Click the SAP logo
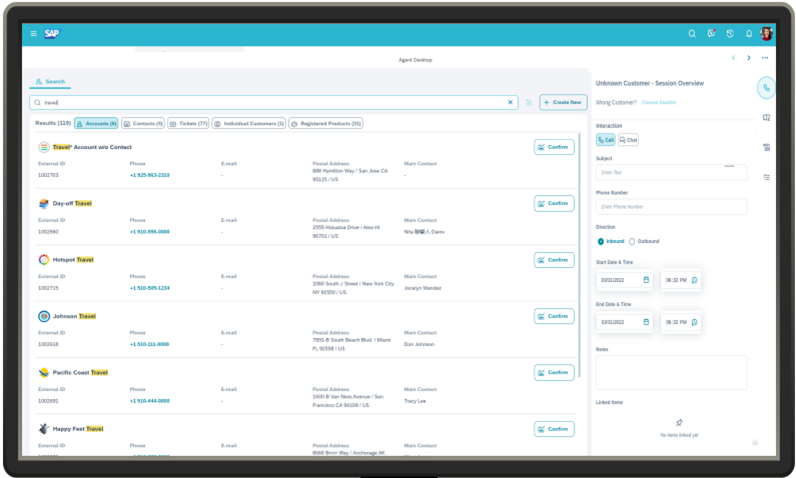 coord(51,33)
